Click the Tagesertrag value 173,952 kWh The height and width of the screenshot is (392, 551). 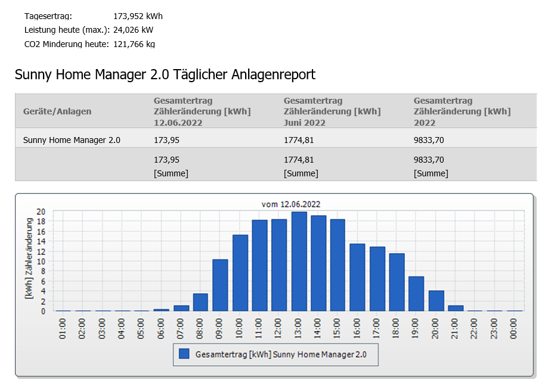click(x=138, y=16)
